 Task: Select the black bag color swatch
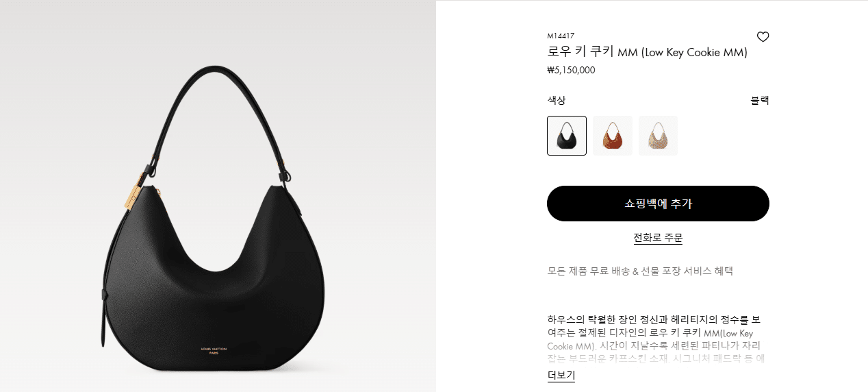point(567,136)
